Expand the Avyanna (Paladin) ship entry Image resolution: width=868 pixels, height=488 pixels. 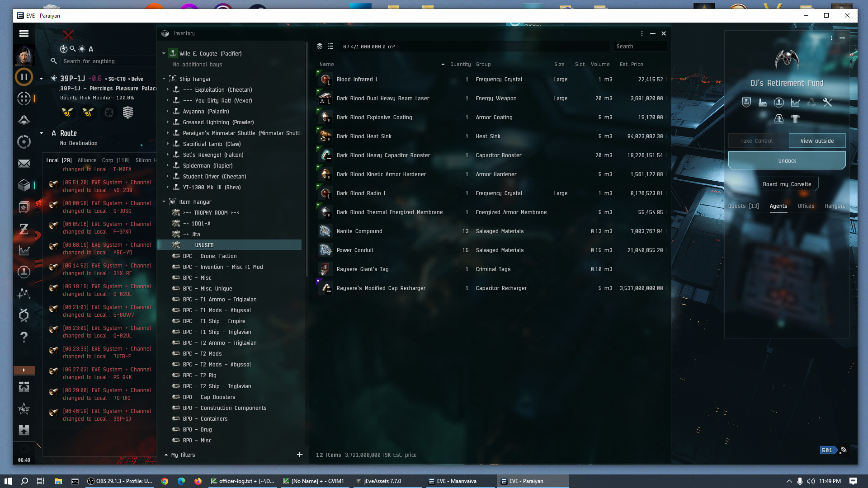click(168, 111)
